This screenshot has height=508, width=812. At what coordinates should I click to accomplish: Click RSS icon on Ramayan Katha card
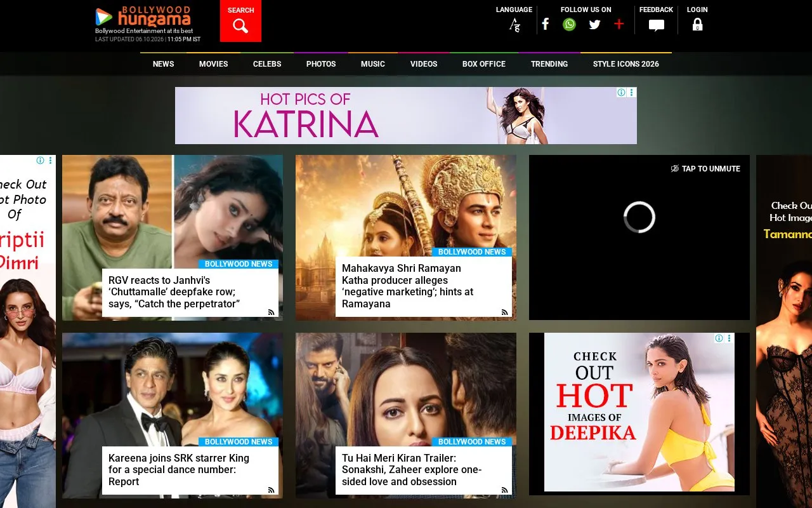(504, 312)
